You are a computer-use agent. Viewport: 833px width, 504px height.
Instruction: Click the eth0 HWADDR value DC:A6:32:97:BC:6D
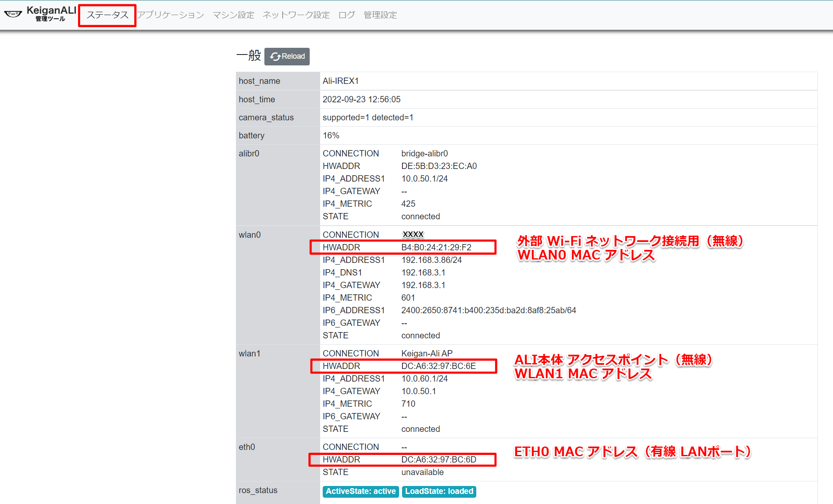pyautogui.click(x=439, y=460)
